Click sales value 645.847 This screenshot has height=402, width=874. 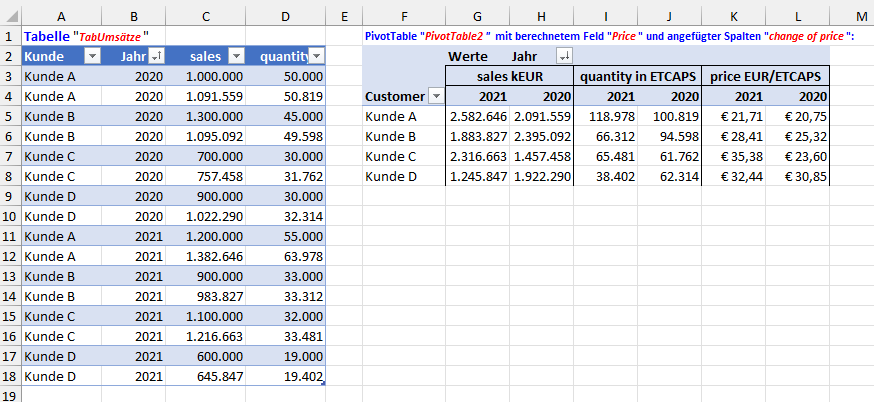point(206,376)
